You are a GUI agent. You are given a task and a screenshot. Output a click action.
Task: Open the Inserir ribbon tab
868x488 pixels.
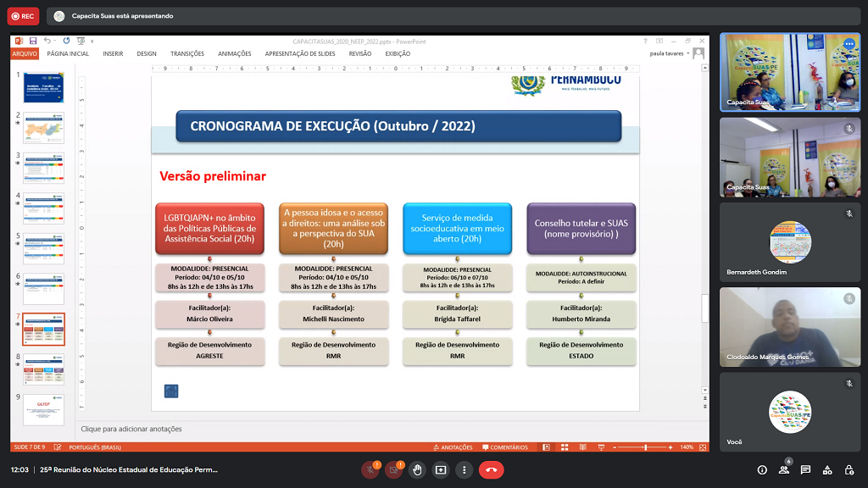click(113, 53)
